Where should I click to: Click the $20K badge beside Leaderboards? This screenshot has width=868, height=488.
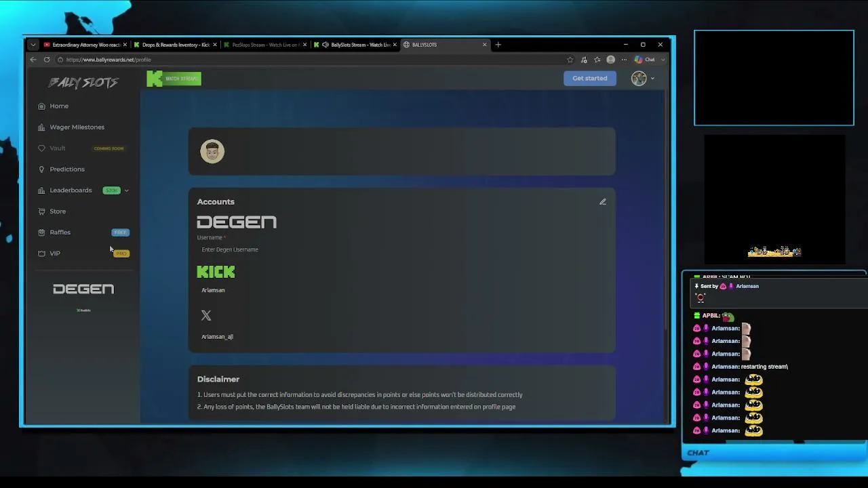tap(111, 190)
